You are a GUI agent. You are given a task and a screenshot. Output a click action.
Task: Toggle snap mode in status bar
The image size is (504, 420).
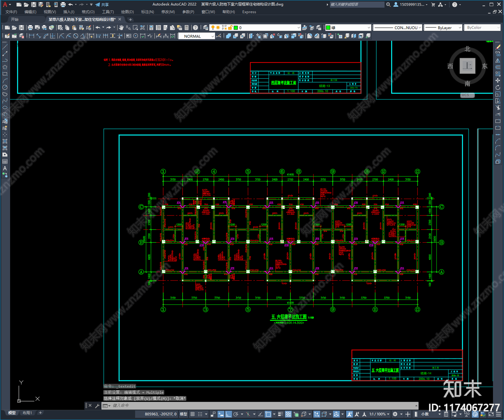[200, 414]
